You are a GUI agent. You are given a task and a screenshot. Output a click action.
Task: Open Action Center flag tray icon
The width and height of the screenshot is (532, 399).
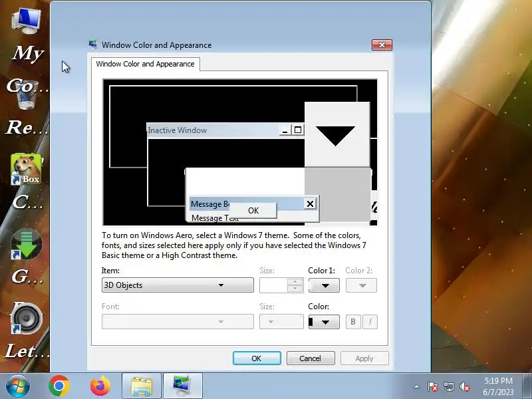433,386
